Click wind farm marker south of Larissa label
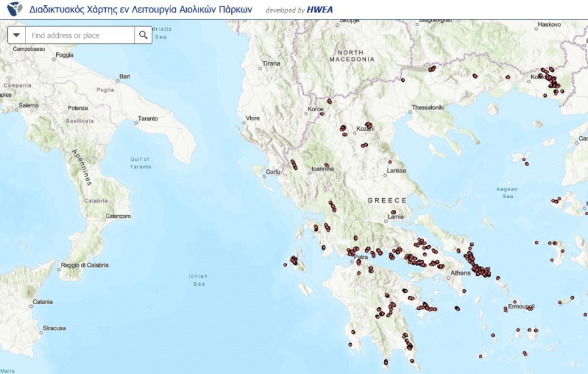 (x=390, y=161)
